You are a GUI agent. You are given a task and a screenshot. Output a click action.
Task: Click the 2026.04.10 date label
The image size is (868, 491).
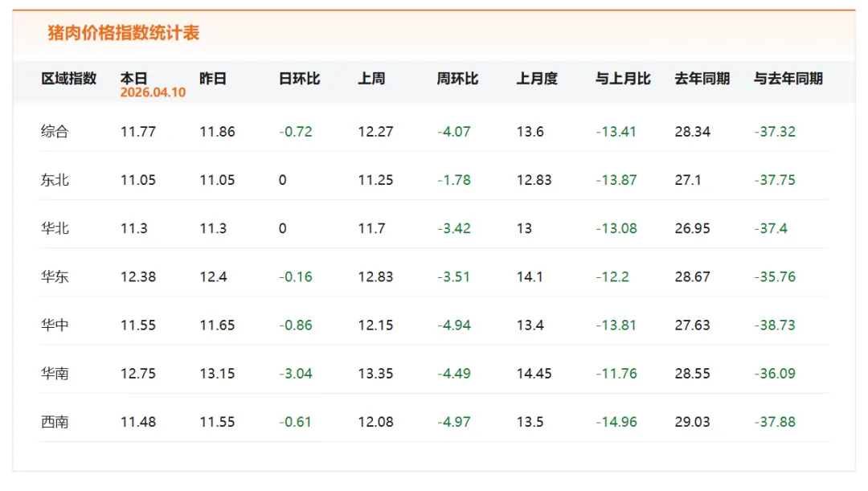click(153, 92)
